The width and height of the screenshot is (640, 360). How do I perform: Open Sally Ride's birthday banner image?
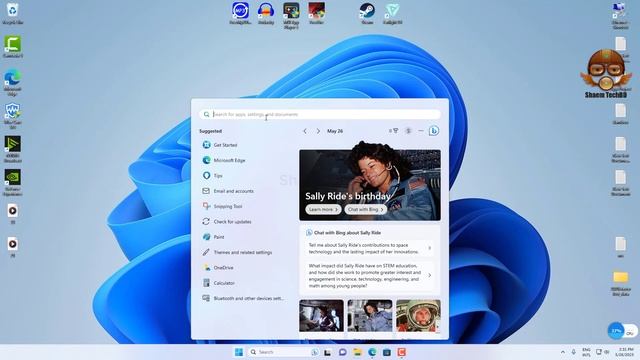pyautogui.click(x=370, y=185)
